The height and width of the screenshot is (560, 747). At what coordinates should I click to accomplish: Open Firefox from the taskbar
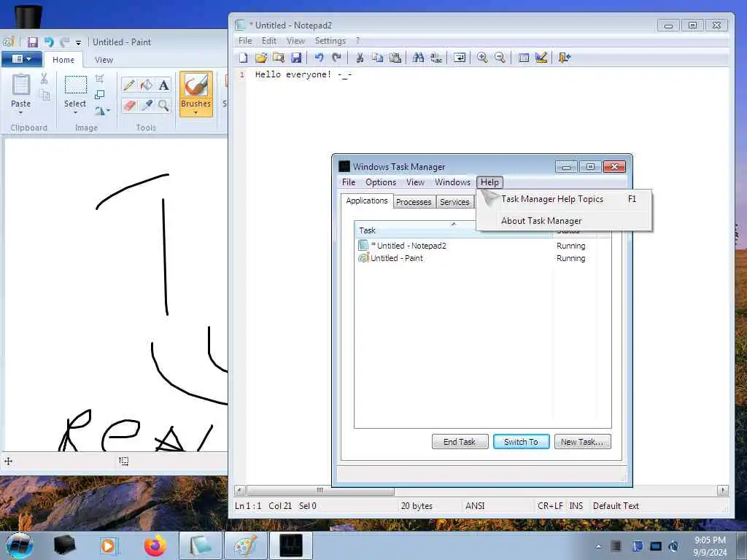pos(156,545)
